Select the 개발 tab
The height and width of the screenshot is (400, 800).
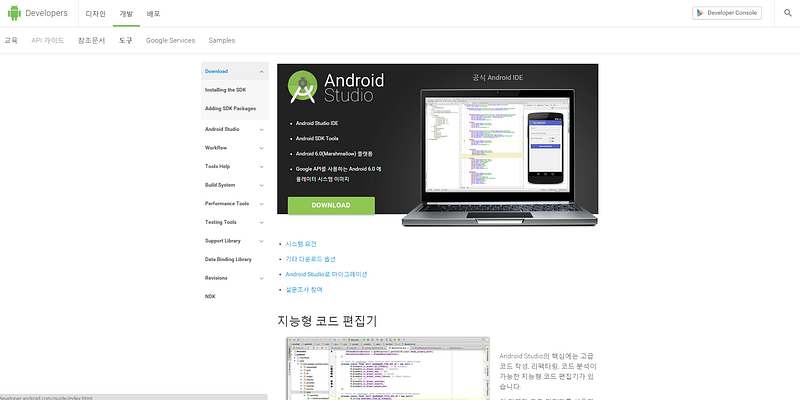[x=126, y=14]
